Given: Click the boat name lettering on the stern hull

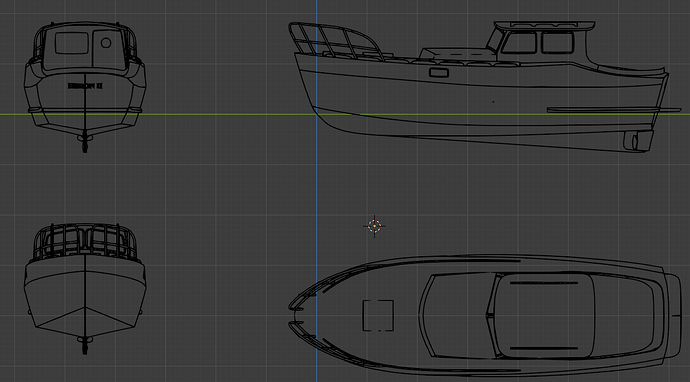Looking at the screenshot, I should pyautogui.click(x=85, y=86).
